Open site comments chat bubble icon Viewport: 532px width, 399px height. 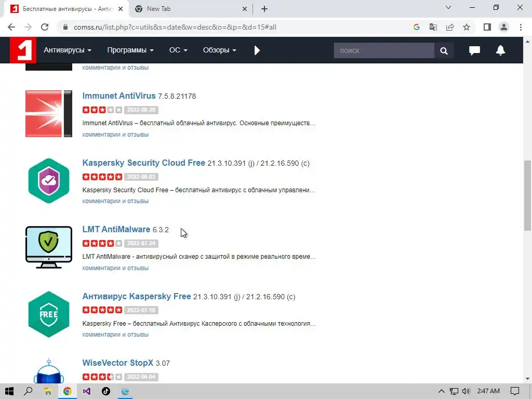coord(474,50)
